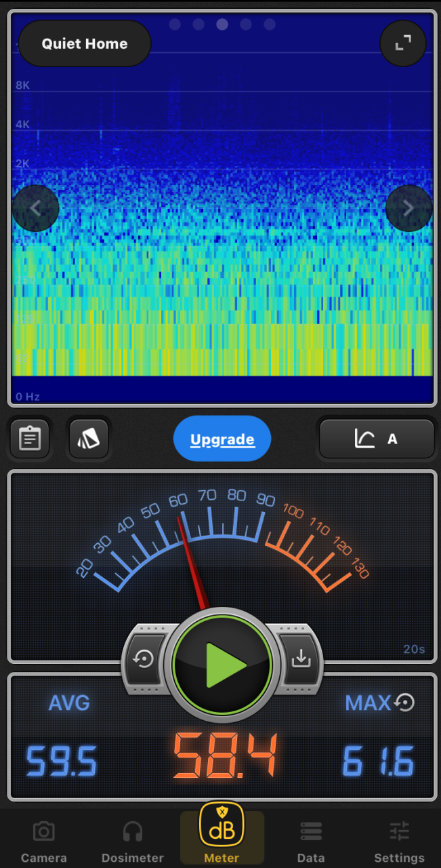Select the third page indicator dot
441x868 pixels.
(x=222, y=24)
